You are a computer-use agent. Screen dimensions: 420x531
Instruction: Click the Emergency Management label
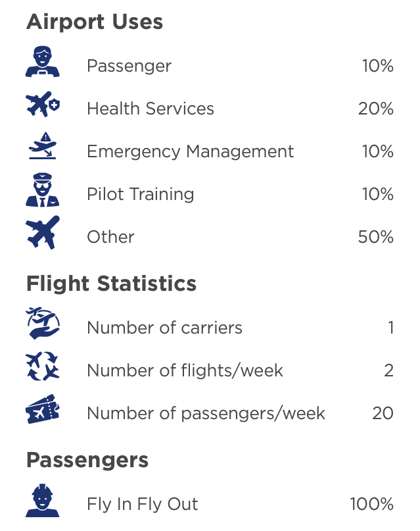pyautogui.click(x=191, y=152)
